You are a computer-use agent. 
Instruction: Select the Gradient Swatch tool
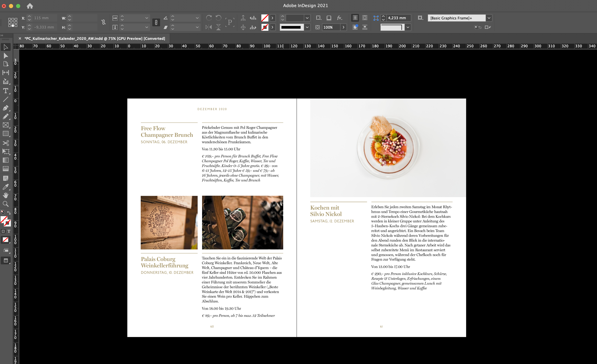6,160
